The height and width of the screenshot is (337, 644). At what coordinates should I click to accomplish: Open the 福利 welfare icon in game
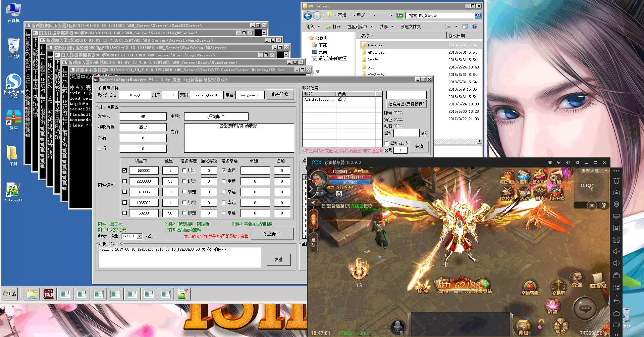[x=524, y=177]
